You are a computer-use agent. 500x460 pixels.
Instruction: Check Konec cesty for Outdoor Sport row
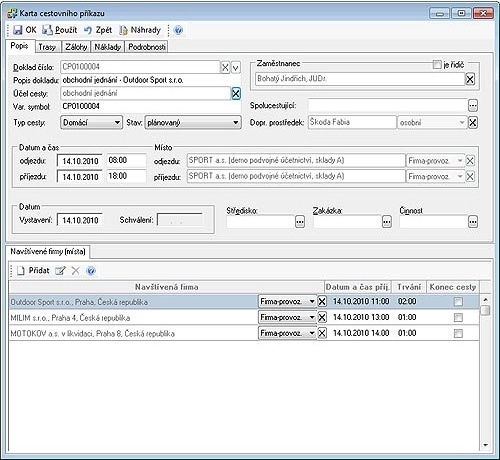coord(458,302)
